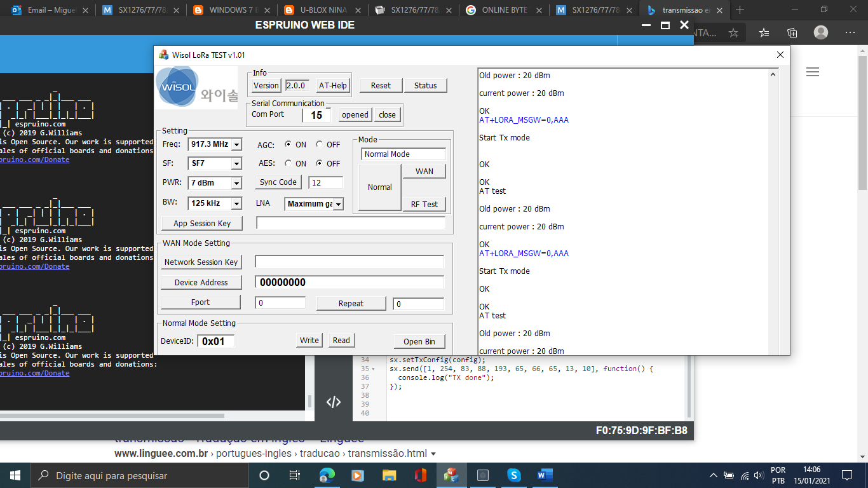Click the Wisol logo image
The height and width of the screenshot is (488, 868).
[197, 86]
